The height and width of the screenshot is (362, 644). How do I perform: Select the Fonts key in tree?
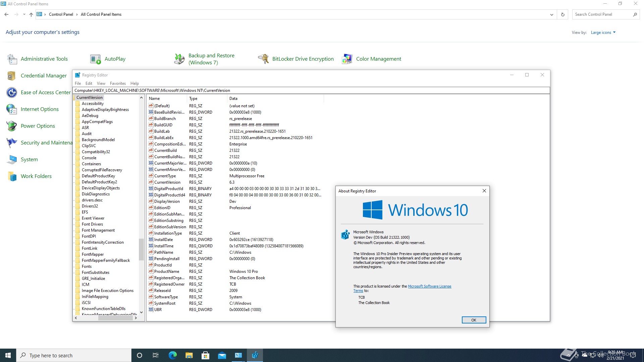[x=87, y=266]
